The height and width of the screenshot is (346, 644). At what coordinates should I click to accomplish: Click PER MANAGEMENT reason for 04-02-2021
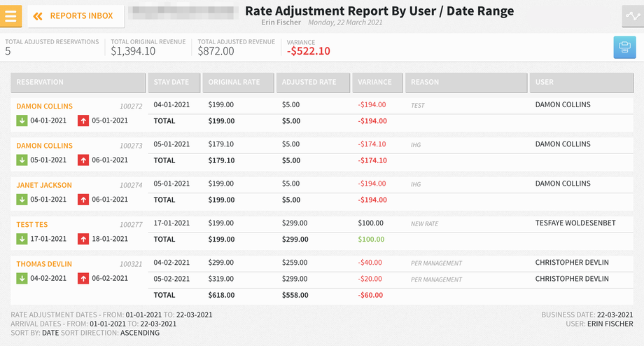point(436,263)
